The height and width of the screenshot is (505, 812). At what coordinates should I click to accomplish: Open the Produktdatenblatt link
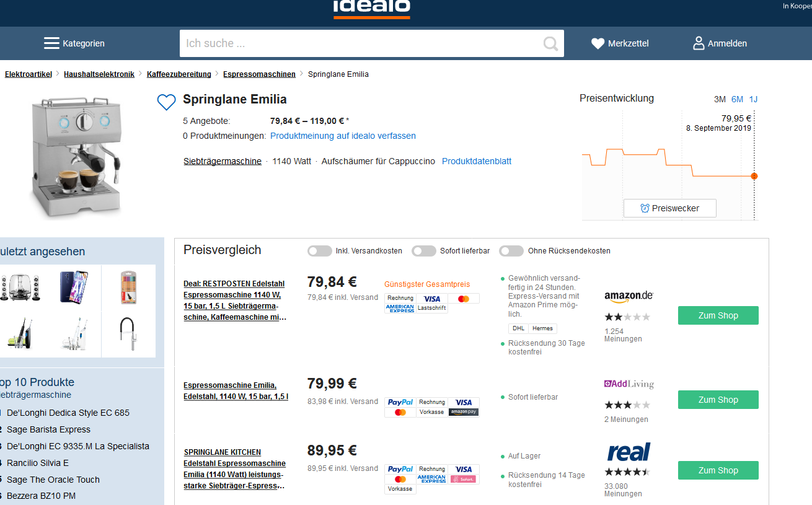(476, 161)
